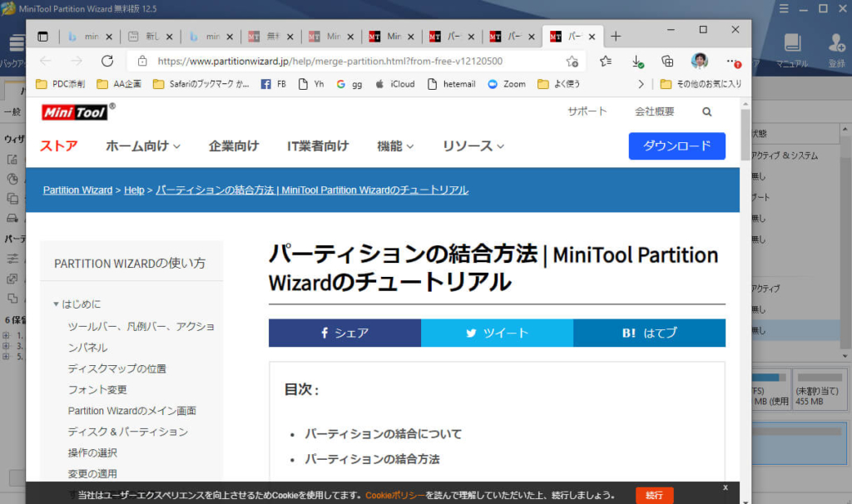852x504 pixels.
Task: Open フォント変更 sidebar item
Action: (x=97, y=390)
